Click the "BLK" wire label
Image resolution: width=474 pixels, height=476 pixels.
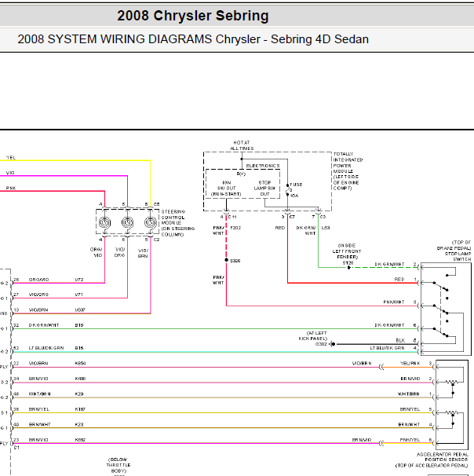(400, 341)
